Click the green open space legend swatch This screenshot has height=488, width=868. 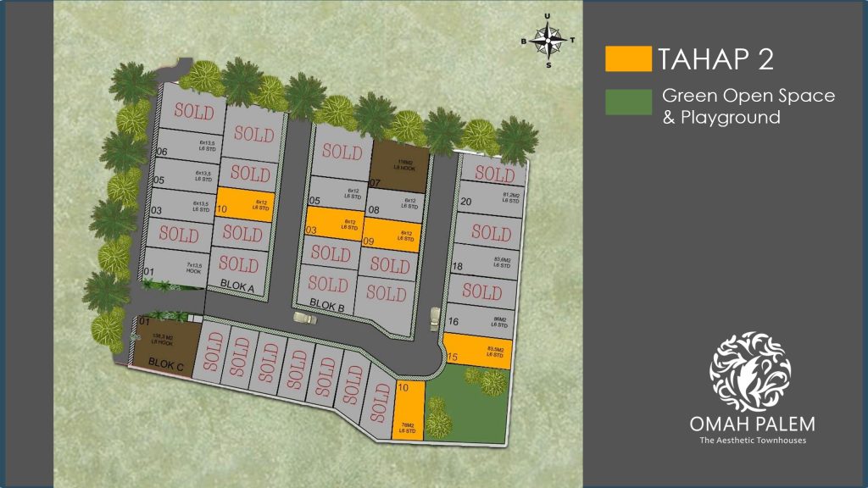[628, 103]
